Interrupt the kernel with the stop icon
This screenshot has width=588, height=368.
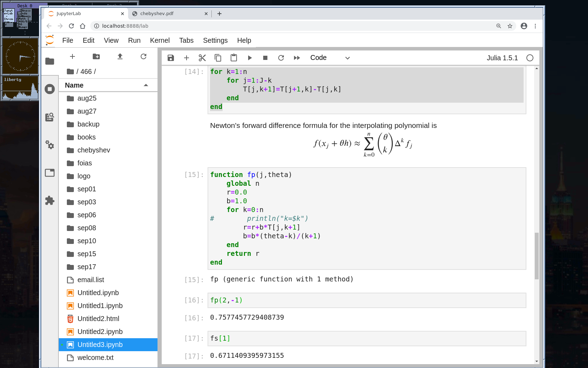tap(265, 58)
